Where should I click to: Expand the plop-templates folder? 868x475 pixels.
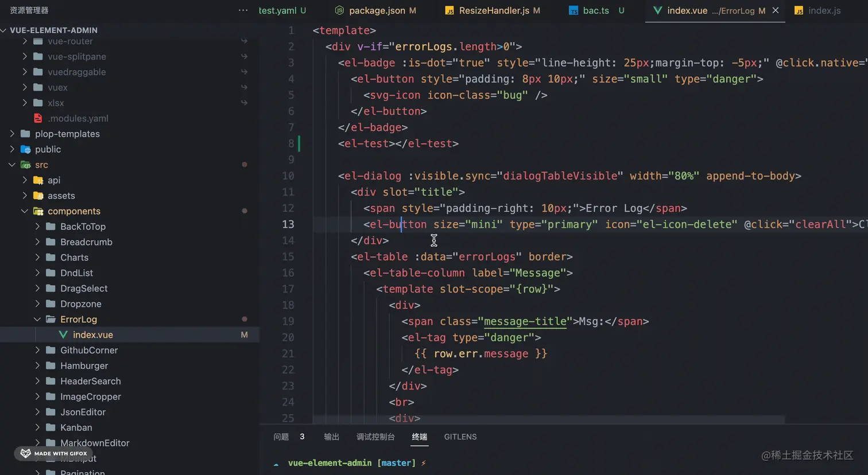click(x=12, y=134)
